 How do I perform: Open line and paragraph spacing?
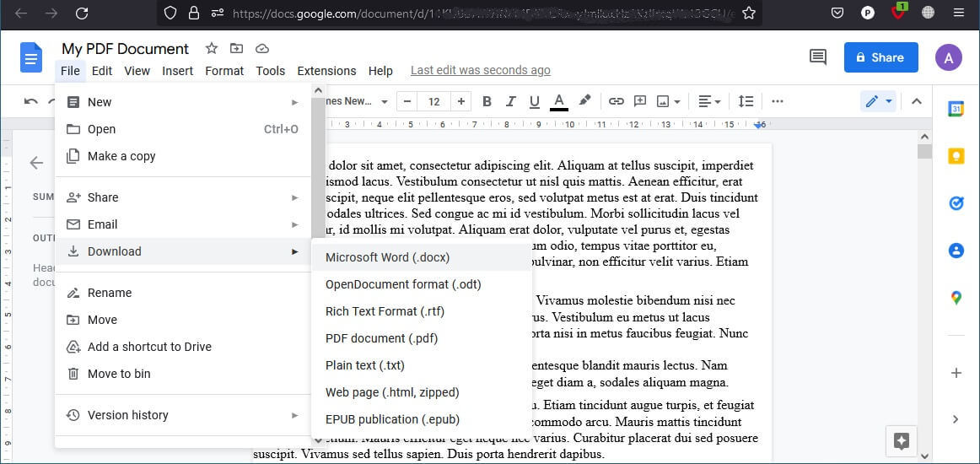coord(746,101)
